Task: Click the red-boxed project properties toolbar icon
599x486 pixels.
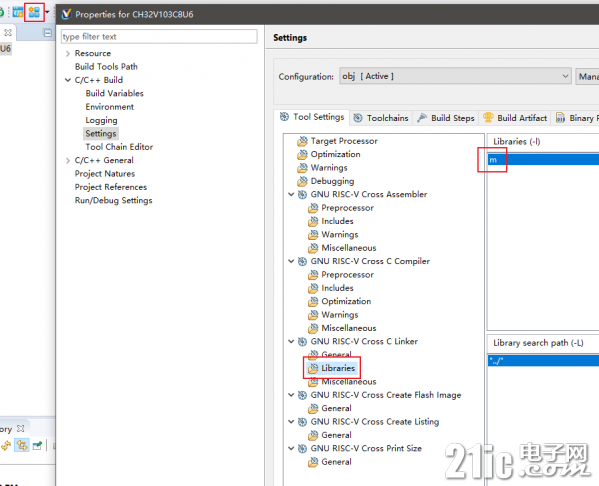Action: (34, 13)
